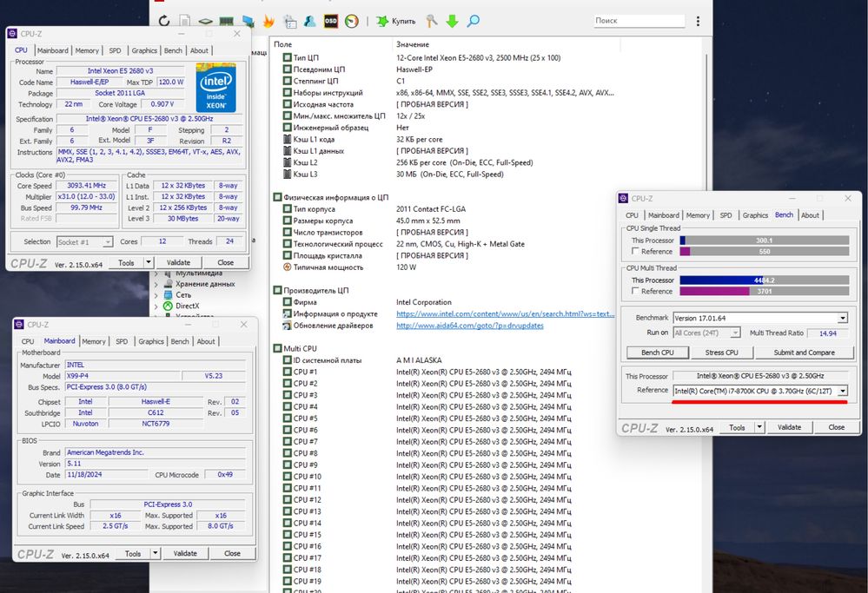Expand the Хранение данных tree node
The height and width of the screenshot is (593, 868).
coord(156,284)
